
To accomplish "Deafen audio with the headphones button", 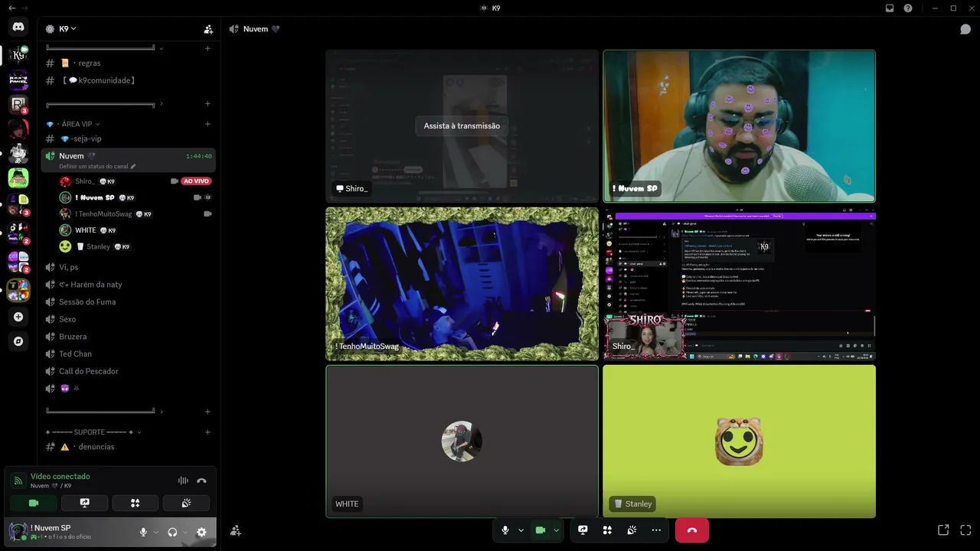I will pyautogui.click(x=172, y=532).
